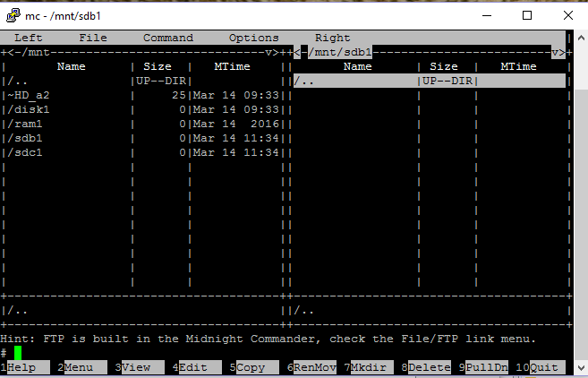The image size is (588, 378).
Task: Click the 8 Delete function key
Action: click(426, 367)
